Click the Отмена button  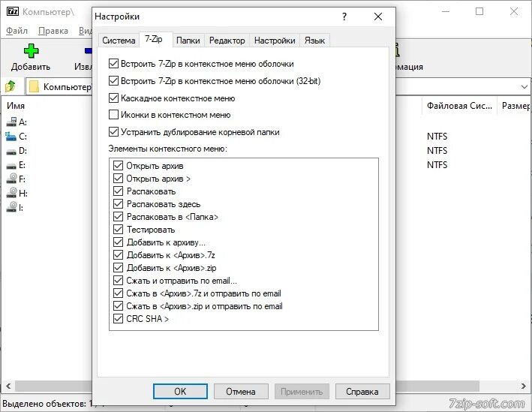tap(241, 391)
